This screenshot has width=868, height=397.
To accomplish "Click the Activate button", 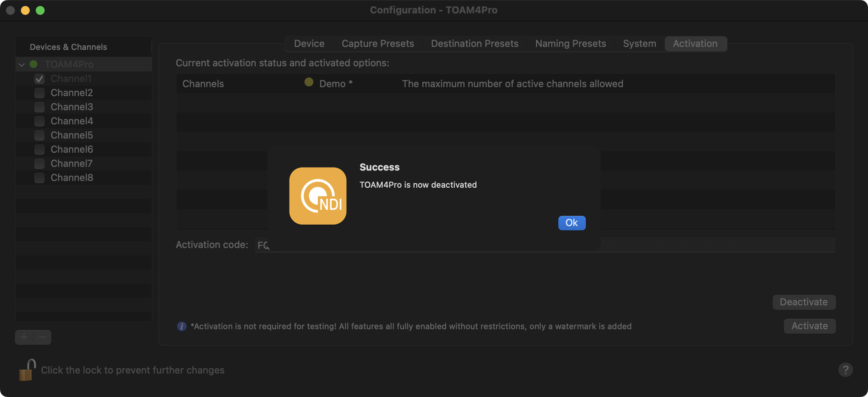I will coord(810,326).
